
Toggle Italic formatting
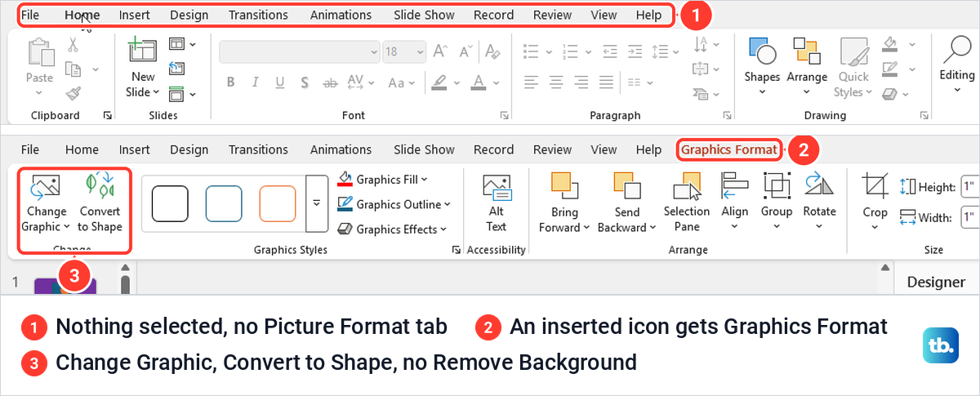[256, 82]
